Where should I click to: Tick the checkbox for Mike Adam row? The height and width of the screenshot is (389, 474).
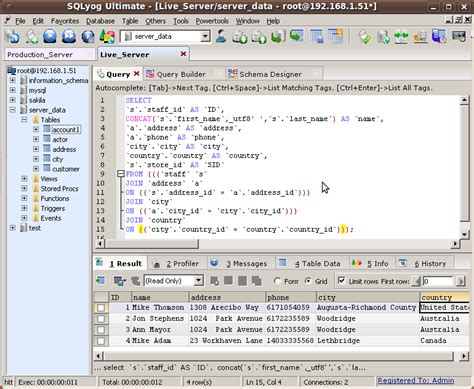point(101,341)
